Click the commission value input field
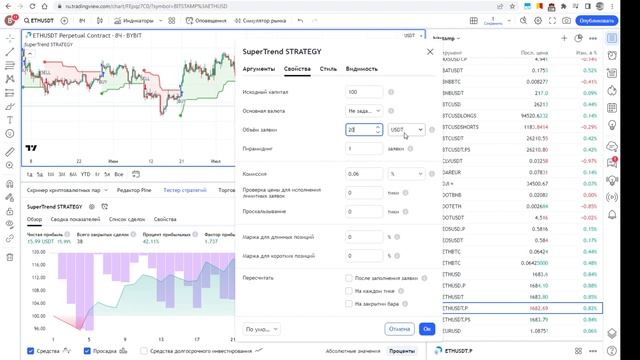640x360 pixels. click(x=364, y=173)
